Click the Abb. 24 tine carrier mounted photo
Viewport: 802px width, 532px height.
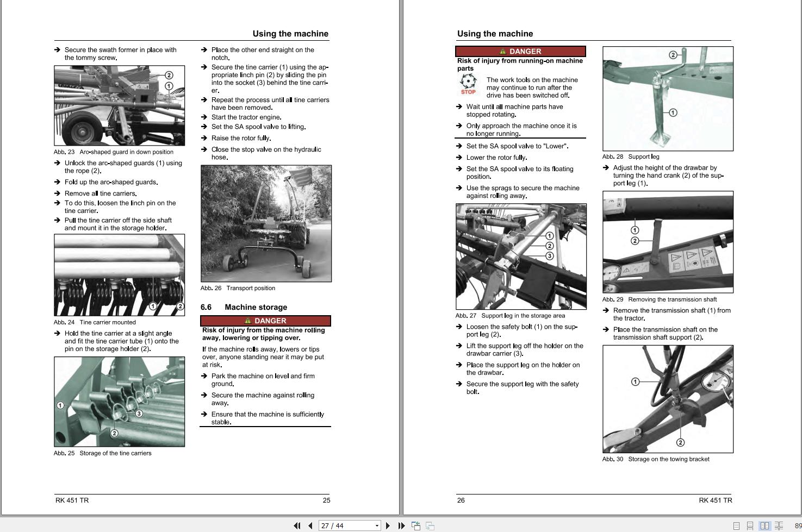119,274
